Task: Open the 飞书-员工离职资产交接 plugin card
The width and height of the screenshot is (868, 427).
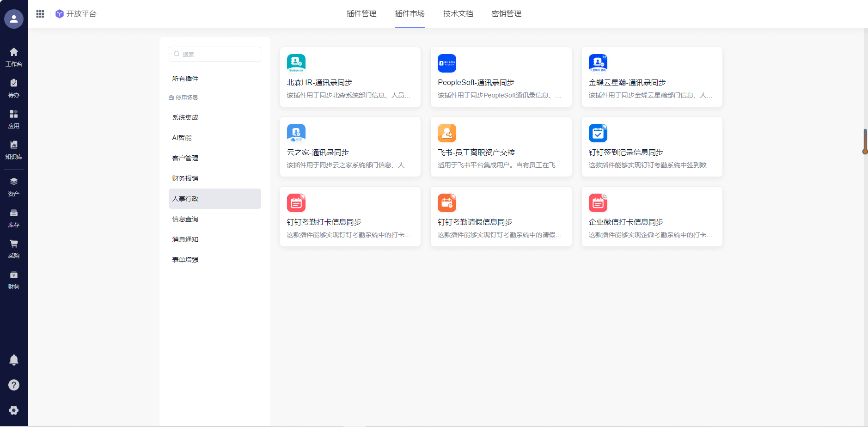Action: tap(501, 147)
